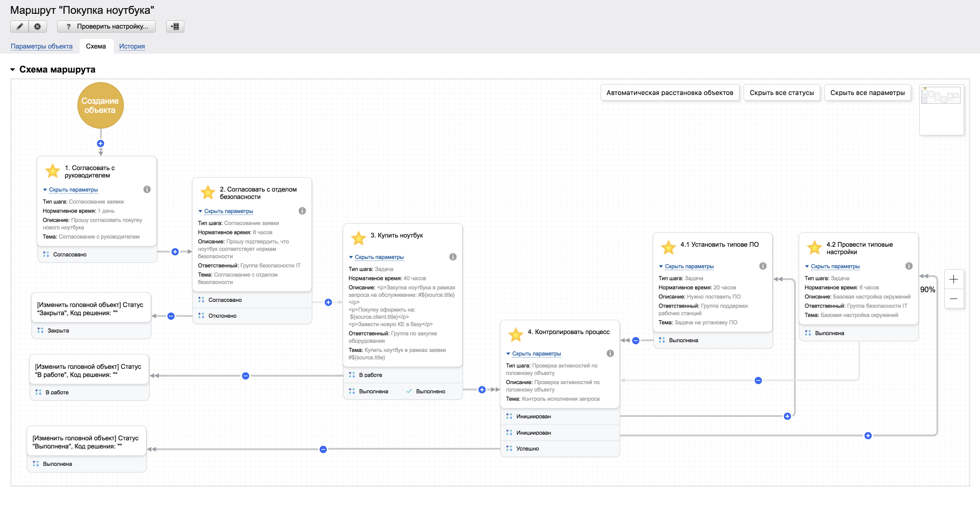Screen dimensions: 980x520
Task: Switch to Параметры объекта tab
Action: [x=41, y=46]
